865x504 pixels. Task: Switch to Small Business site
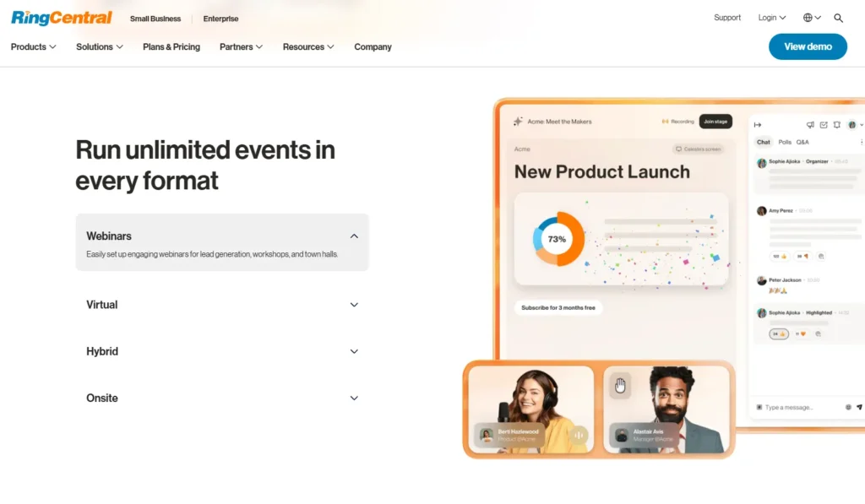(x=155, y=19)
